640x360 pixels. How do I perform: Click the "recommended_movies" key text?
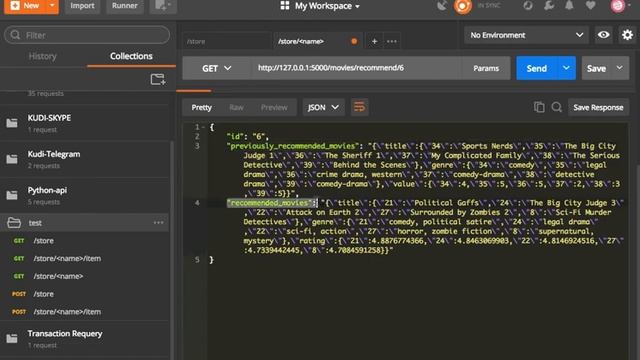pos(270,203)
